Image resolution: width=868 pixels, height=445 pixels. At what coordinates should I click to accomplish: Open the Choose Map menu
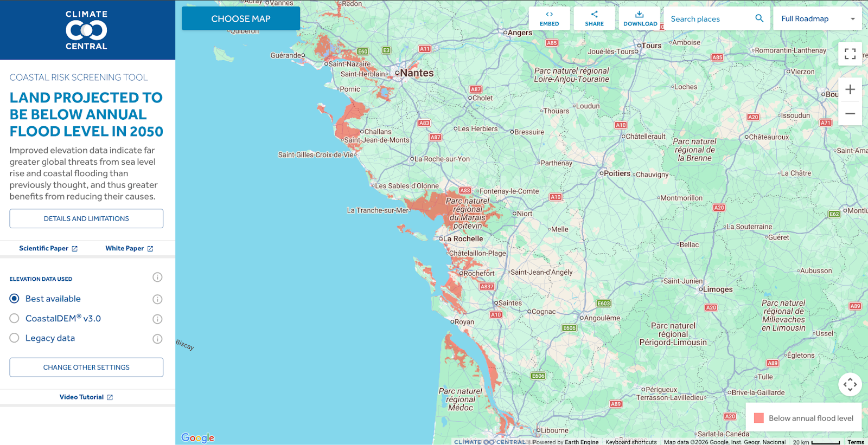[x=241, y=18]
